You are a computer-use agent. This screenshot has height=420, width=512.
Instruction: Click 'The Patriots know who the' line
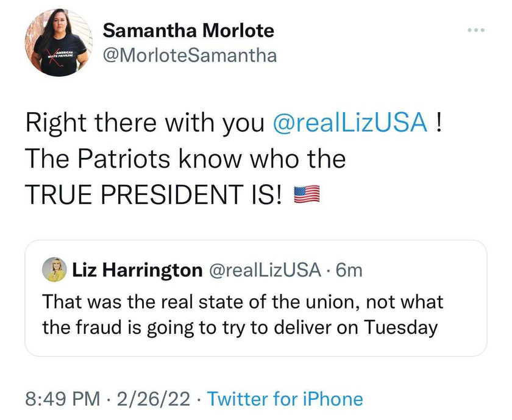coord(185,158)
